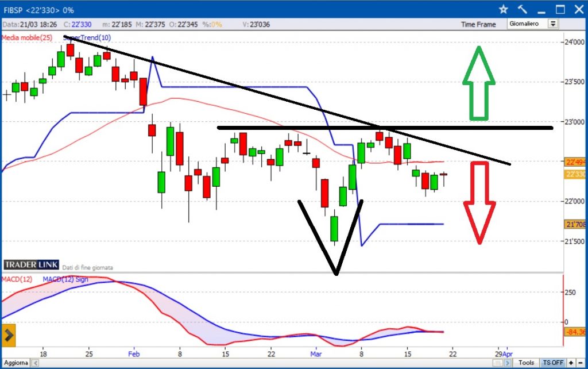Click the Time Frame dropdown arrow

pos(553,24)
